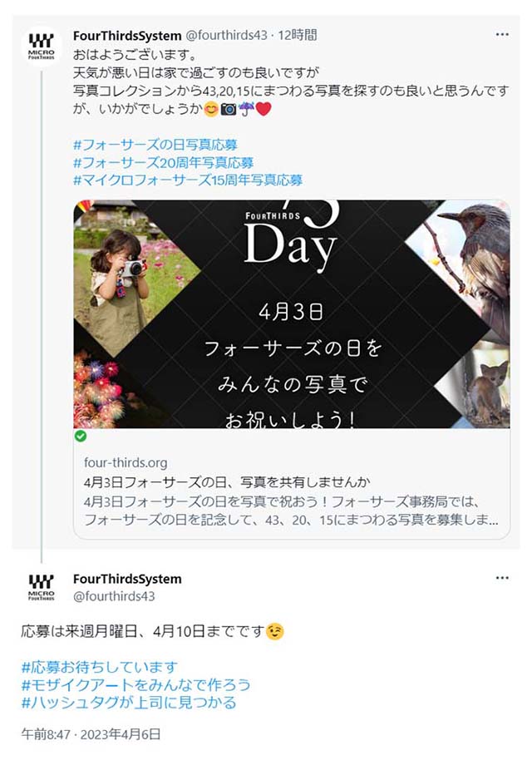Click the winking face emoji in the reply
The height and width of the screenshot is (765, 532).
click(275, 631)
